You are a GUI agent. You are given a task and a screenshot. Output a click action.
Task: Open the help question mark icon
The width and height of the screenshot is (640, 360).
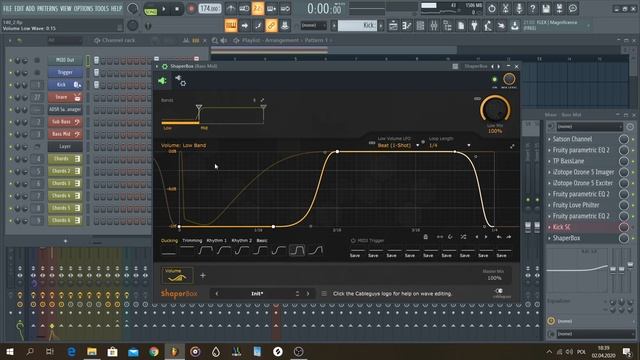pyautogui.click(x=533, y=9)
